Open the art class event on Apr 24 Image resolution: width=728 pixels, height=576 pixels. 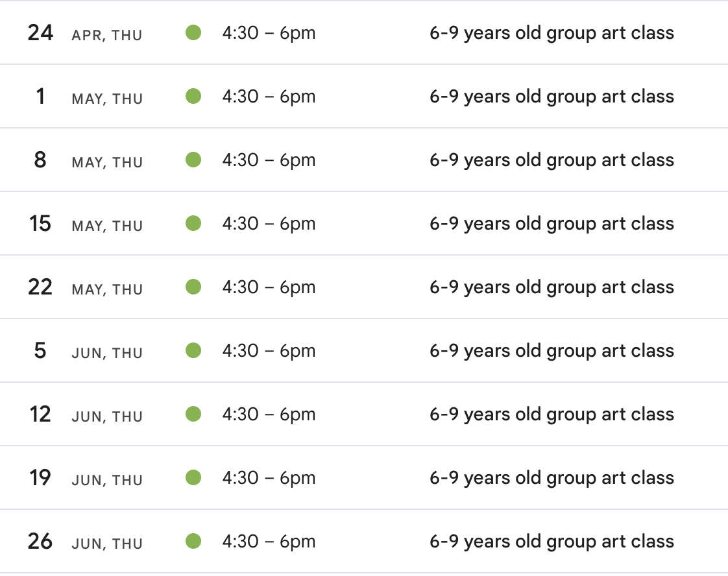point(552,32)
